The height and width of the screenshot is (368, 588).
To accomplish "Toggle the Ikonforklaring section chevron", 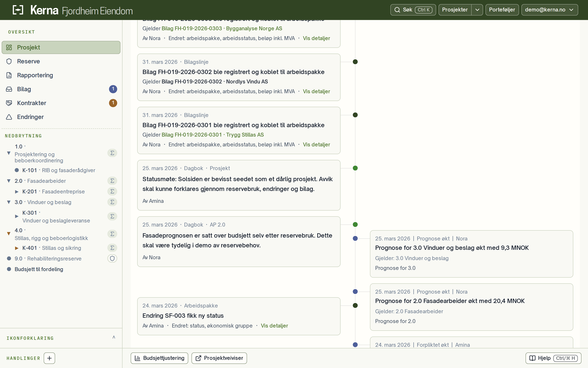I will pyautogui.click(x=114, y=337).
